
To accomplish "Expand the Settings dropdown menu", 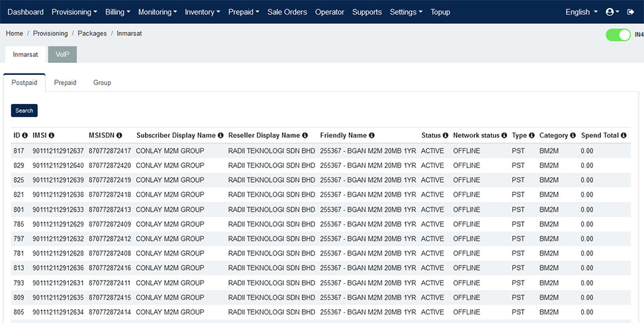I will click(x=406, y=12).
